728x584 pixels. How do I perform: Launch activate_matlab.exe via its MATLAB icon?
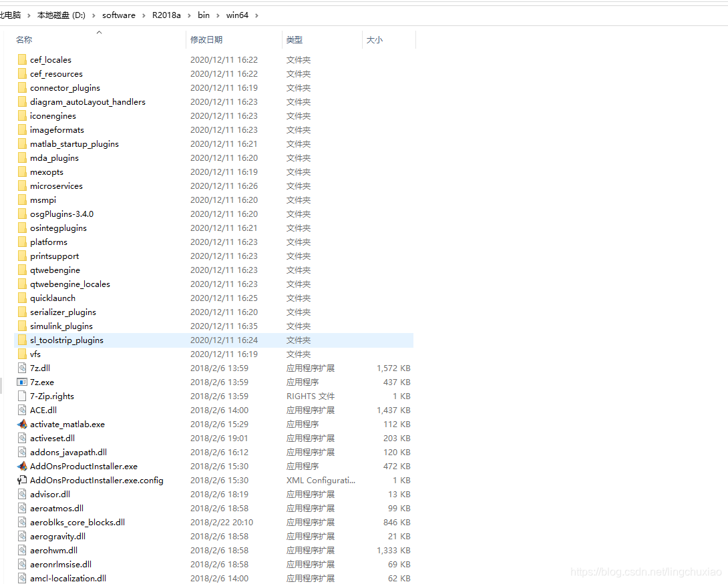[22, 424]
